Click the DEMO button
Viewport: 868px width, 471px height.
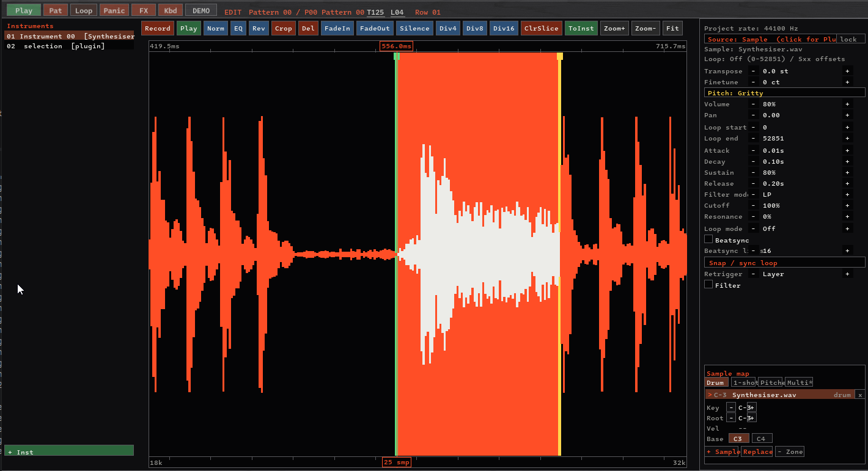[x=201, y=10]
